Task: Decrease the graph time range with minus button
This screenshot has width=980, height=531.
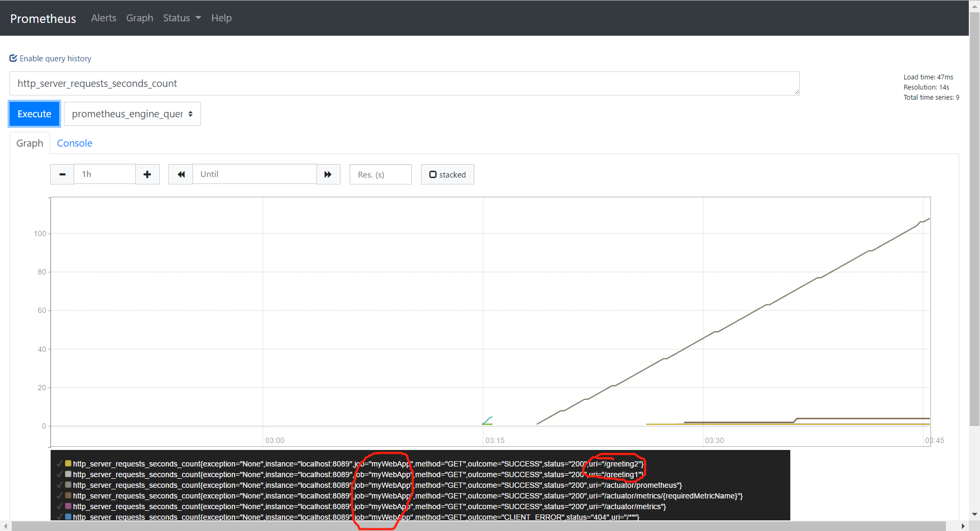Action: 62,174
